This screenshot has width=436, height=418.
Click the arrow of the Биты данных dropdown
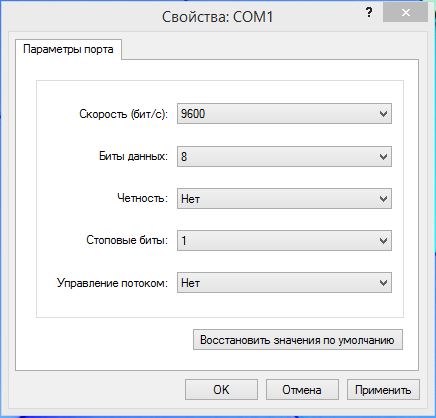point(383,156)
